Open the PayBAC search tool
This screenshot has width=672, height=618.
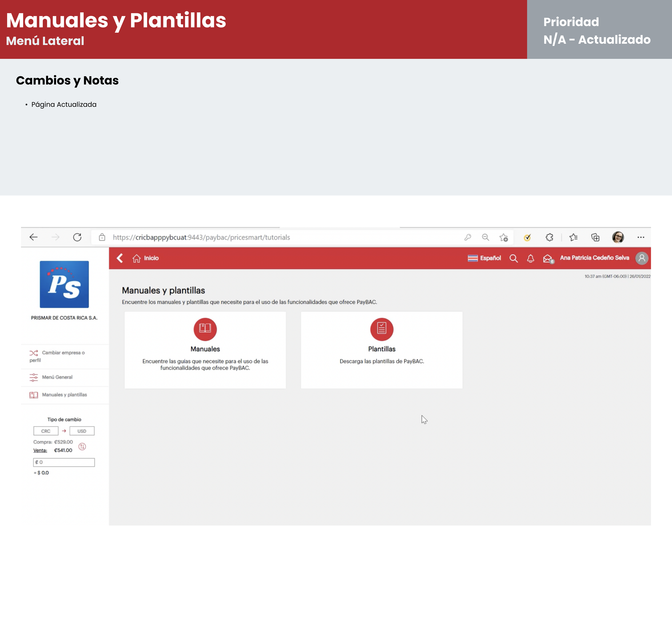coord(514,258)
